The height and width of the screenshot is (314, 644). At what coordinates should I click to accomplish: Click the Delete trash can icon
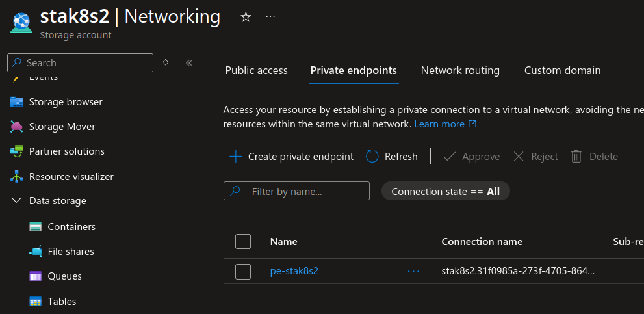tap(576, 157)
